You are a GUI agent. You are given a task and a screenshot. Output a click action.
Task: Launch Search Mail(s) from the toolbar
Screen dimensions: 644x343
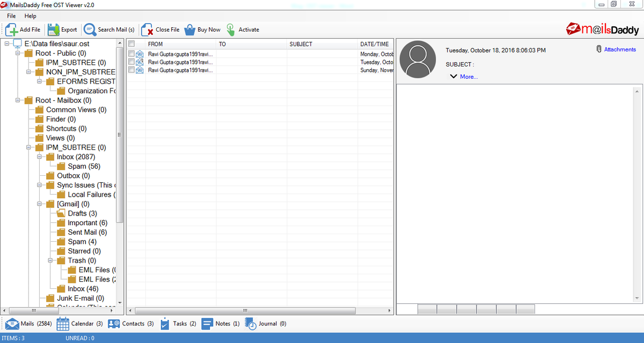click(x=91, y=29)
